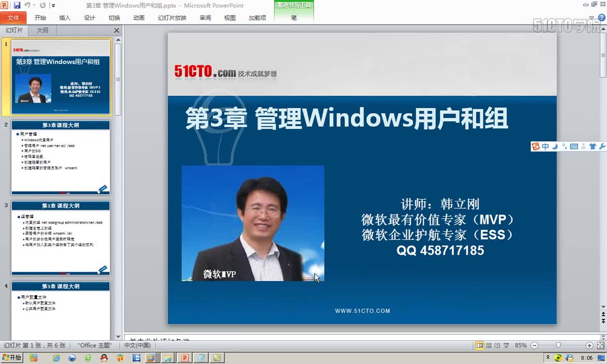Open the IME wrench settings icon
607x364 pixels.
pos(602,147)
